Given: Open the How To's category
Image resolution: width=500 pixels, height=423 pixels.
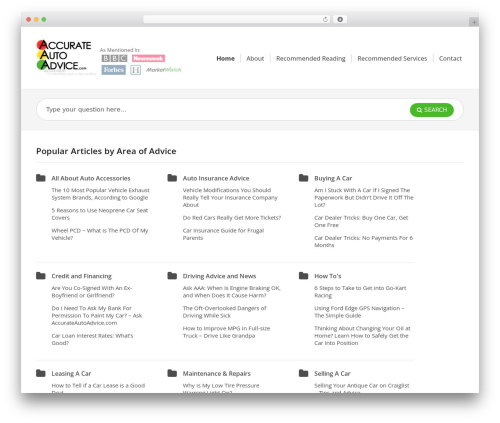Looking at the screenshot, I should click(328, 276).
